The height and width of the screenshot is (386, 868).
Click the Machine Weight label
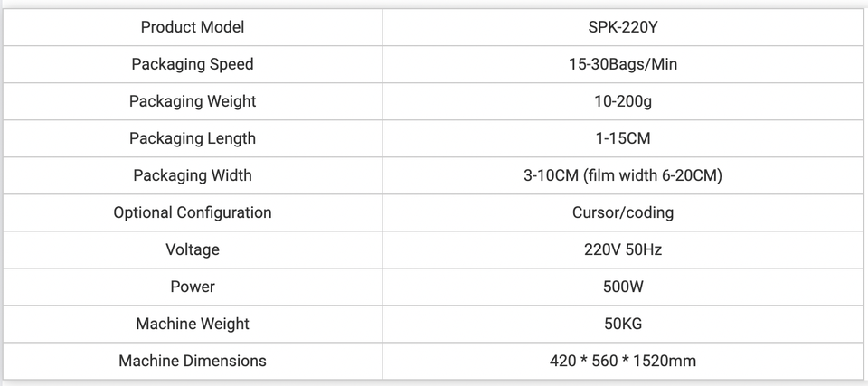[x=193, y=324]
